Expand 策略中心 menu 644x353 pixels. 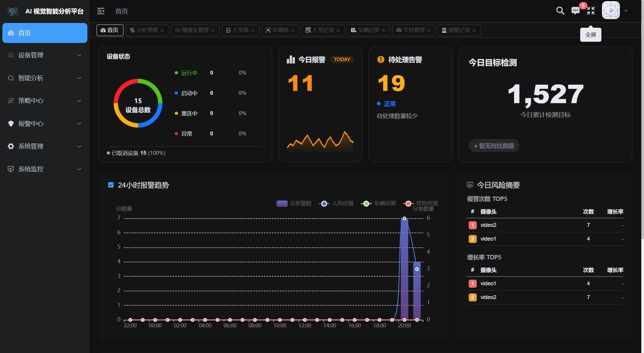(x=45, y=101)
